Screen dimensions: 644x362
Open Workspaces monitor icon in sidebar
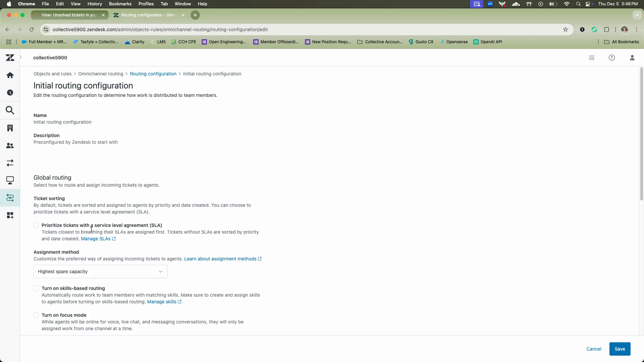(10, 180)
